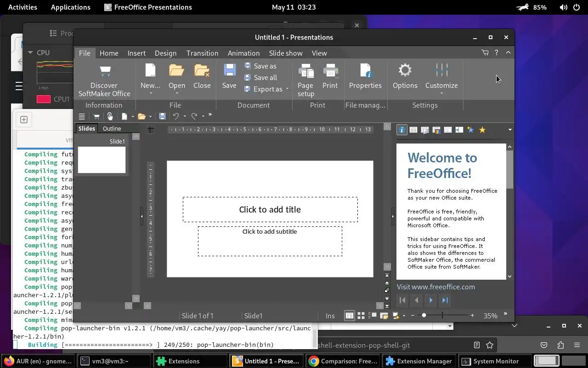Expand the New dropdown arrow in ribbon
Viewport: 588px width, 368px height.
point(150,94)
